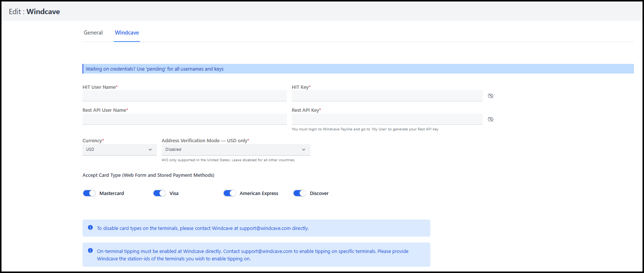Click info icon beside disable card types notice
The width and height of the screenshot is (644, 273).
point(90,228)
